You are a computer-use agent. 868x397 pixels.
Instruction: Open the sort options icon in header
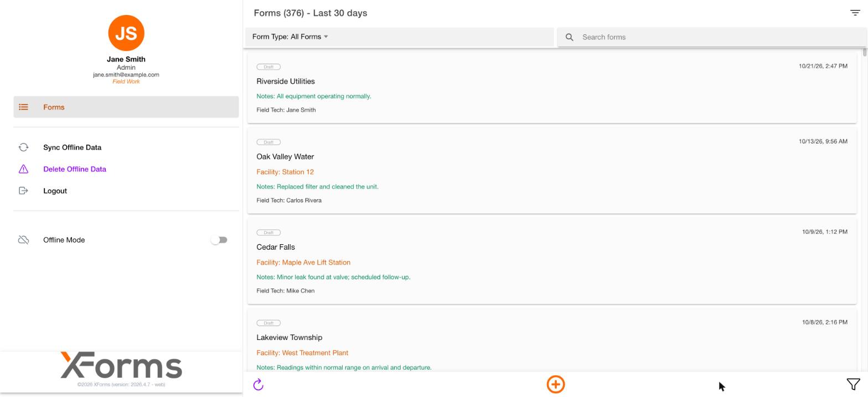coord(855,13)
